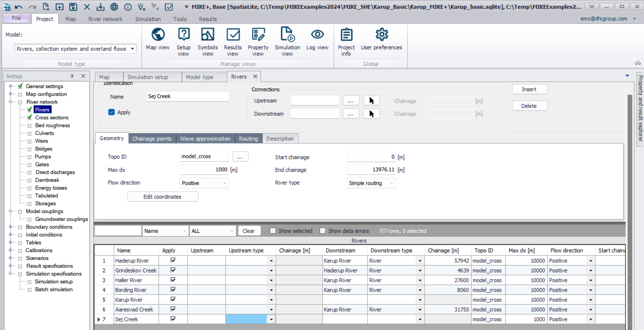Close the Setup panel
The width and height of the screenshot is (644, 330).
pyautogui.click(x=83, y=76)
